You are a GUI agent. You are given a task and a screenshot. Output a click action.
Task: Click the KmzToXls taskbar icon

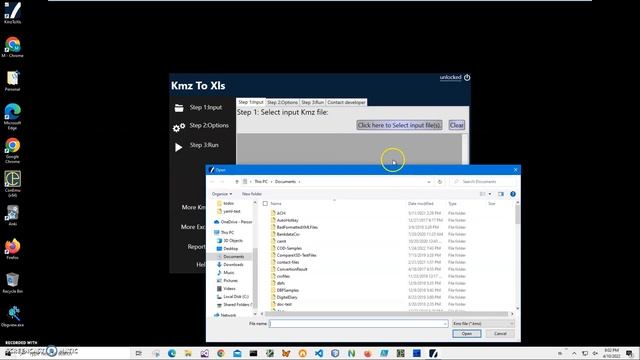(x=433, y=353)
